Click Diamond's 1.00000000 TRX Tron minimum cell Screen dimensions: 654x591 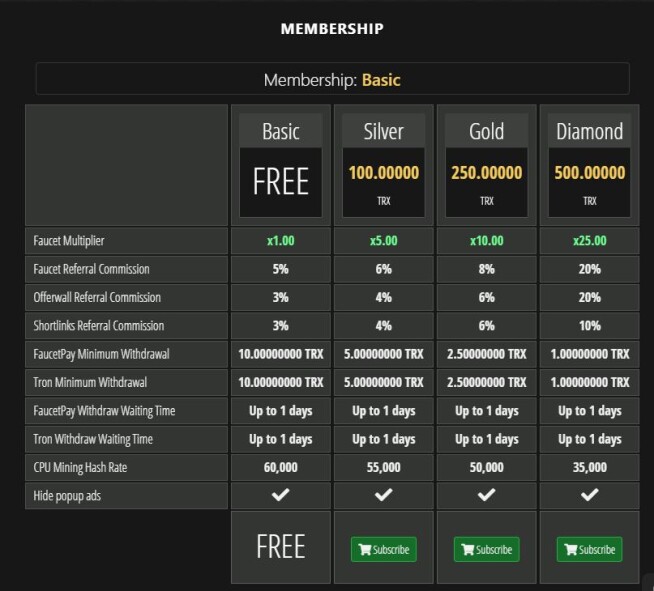(x=589, y=382)
